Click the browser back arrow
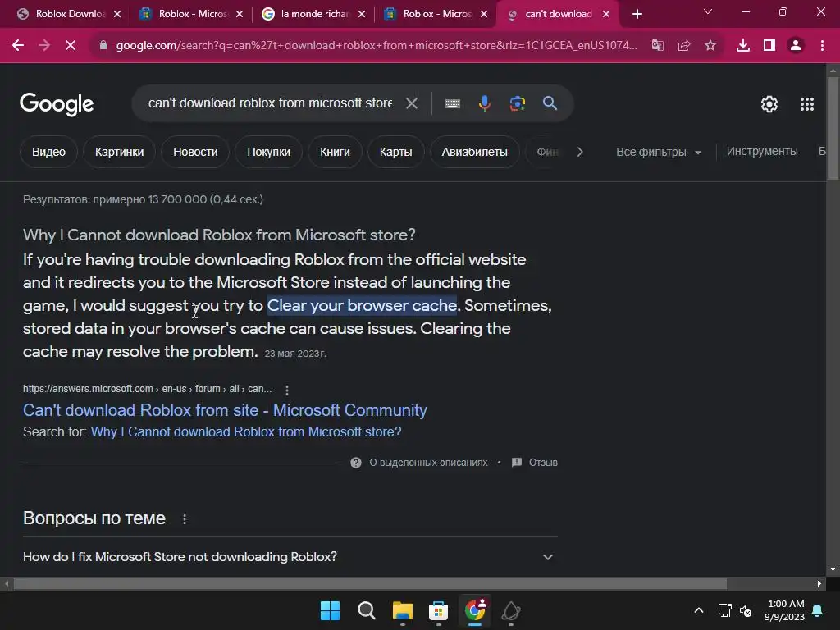The width and height of the screenshot is (840, 630). (18, 46)
